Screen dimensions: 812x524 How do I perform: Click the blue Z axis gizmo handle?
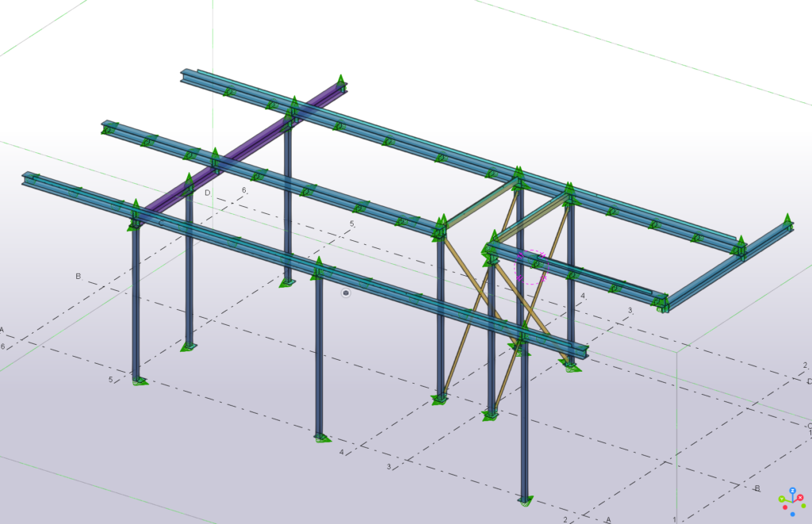792,491
